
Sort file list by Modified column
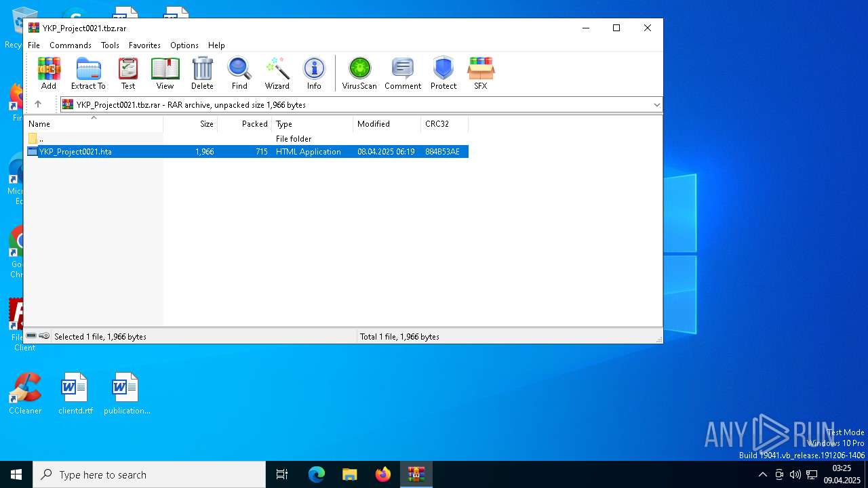[x=387, y=124]
